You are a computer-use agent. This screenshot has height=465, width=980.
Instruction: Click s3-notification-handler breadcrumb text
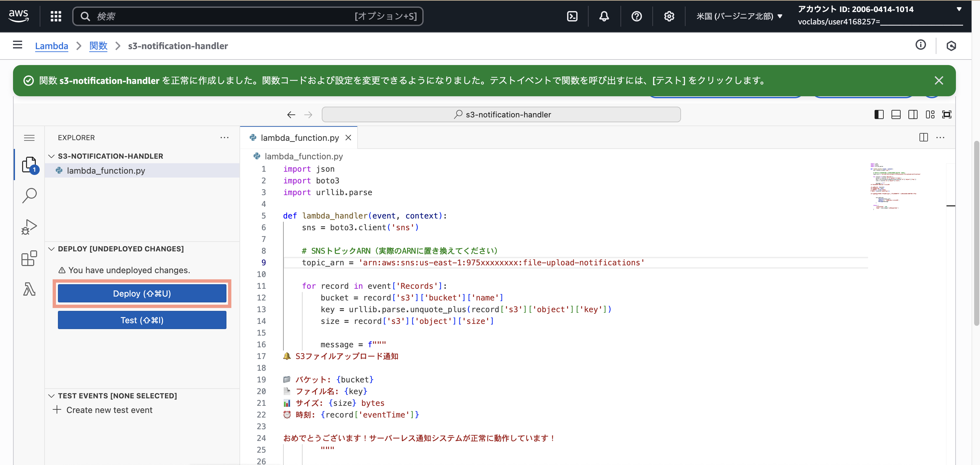click(178, 46)
